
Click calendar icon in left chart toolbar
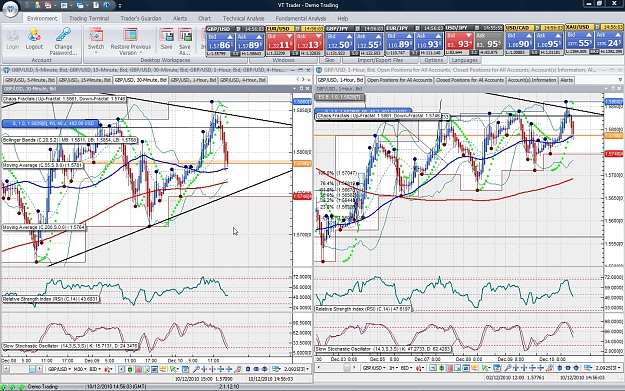pyautogui.click(x=186, y=369)
